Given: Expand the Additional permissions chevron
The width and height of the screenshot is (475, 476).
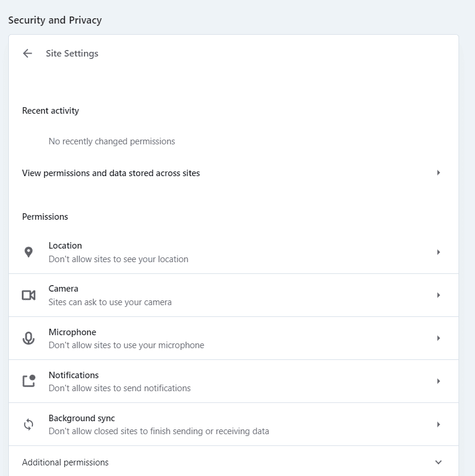Looking at the screenshot, I should coord(438,462).
